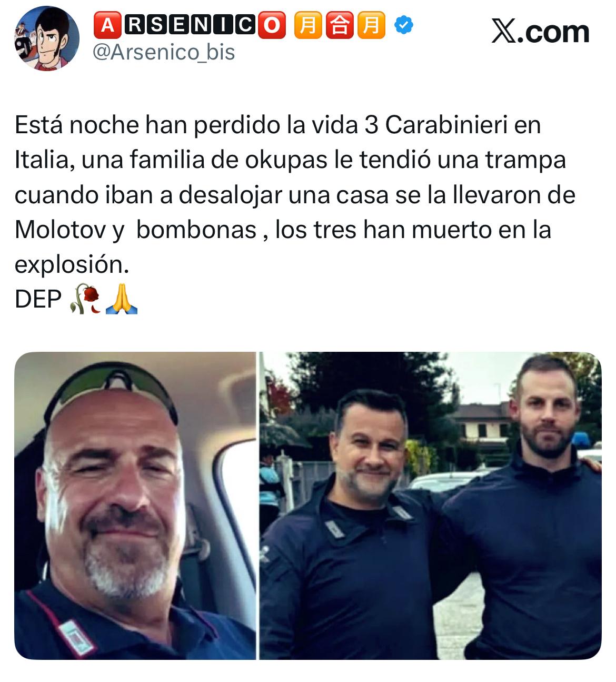Screen dimensions: 616x682
Task: Click the blue verified checkmark badge
Action: tap(403, 25)
